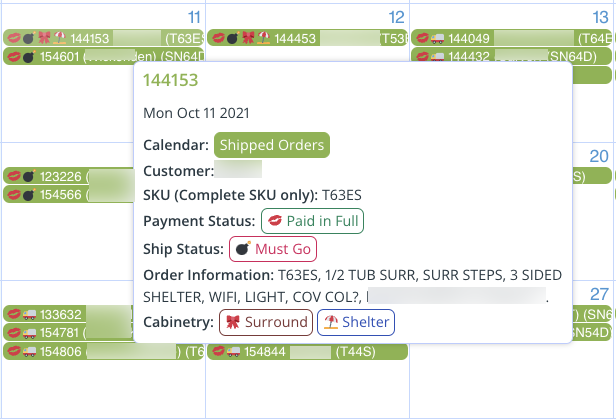Select the Shipped Orders calendar tag
Image resolution: width=616 pixels, height=419 pixels.
tap(272, 145)
